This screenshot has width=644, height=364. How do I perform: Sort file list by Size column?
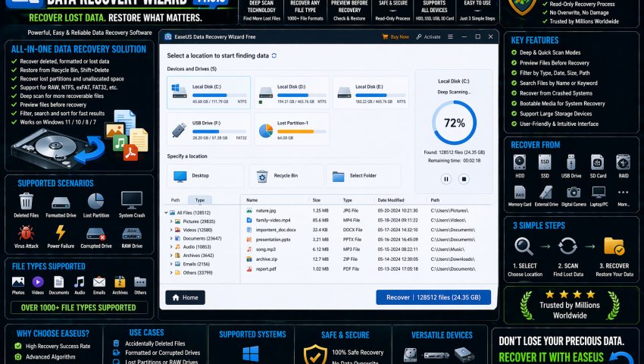click(x=316, y=200)
